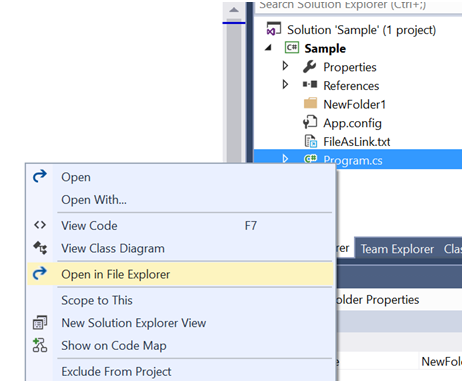Expand the References tree node
The image size is (464, 383).
[285, 84]
